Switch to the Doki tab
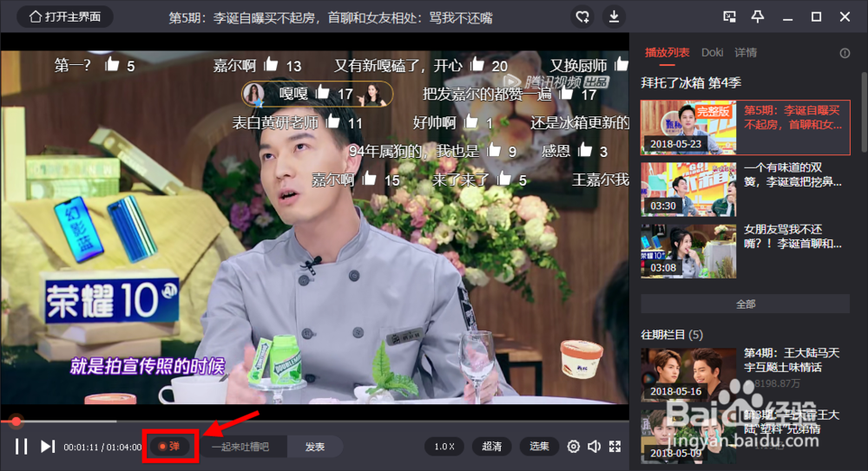 pos(712,53)
